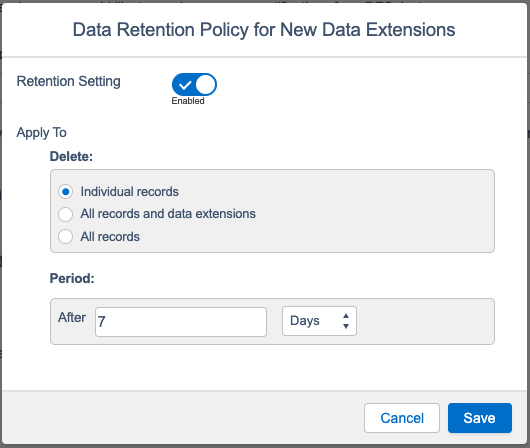Click the Data Retention Policy dialog title

click(x=264, y=30)
